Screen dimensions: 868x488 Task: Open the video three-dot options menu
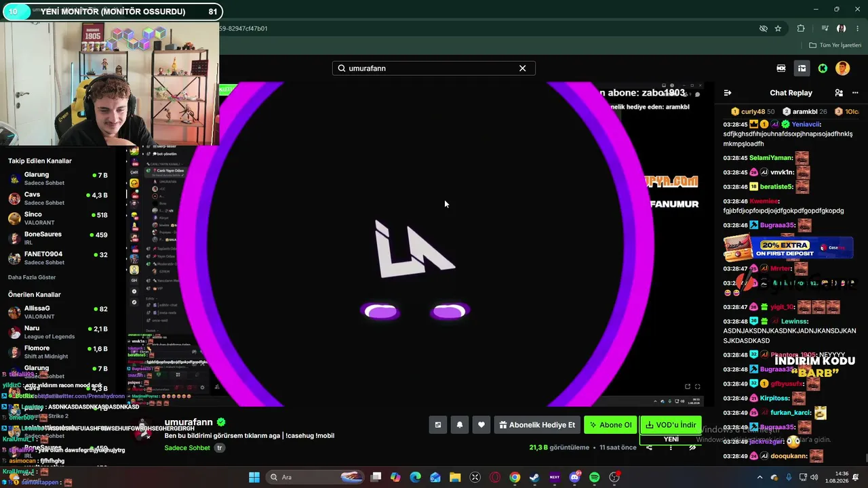671,447
